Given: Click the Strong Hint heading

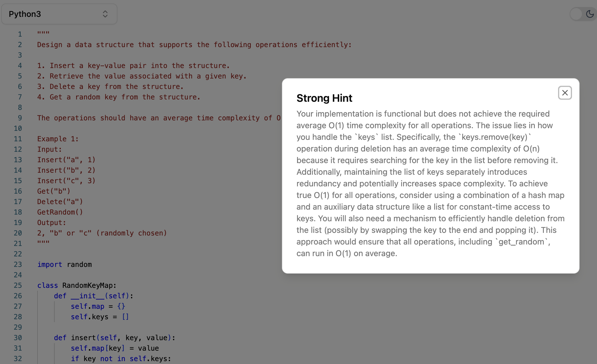Looking at the screenshot, I should 324,98.
